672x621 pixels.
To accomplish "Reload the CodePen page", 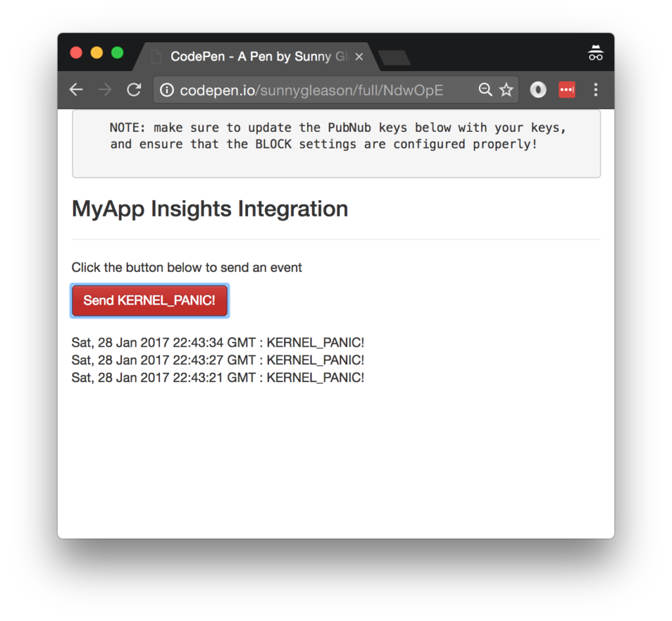I will (x=134, y=90).
